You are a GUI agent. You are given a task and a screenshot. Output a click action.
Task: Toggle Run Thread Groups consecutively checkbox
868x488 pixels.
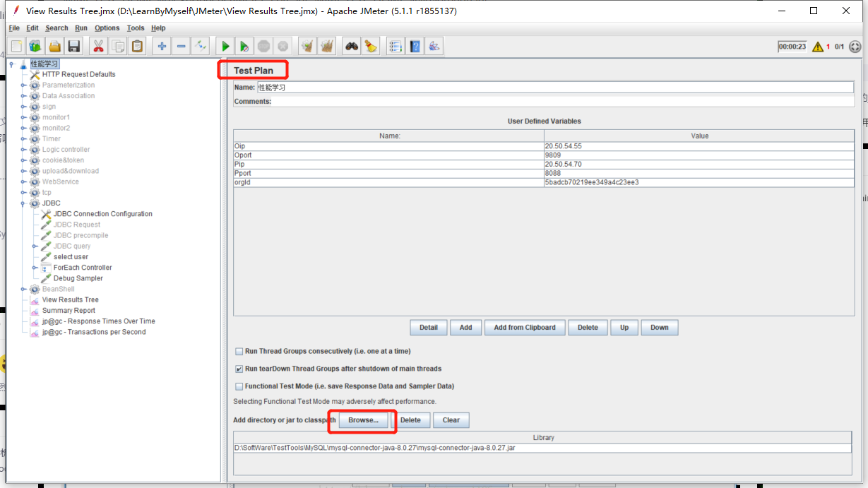[x=239, y=351]
